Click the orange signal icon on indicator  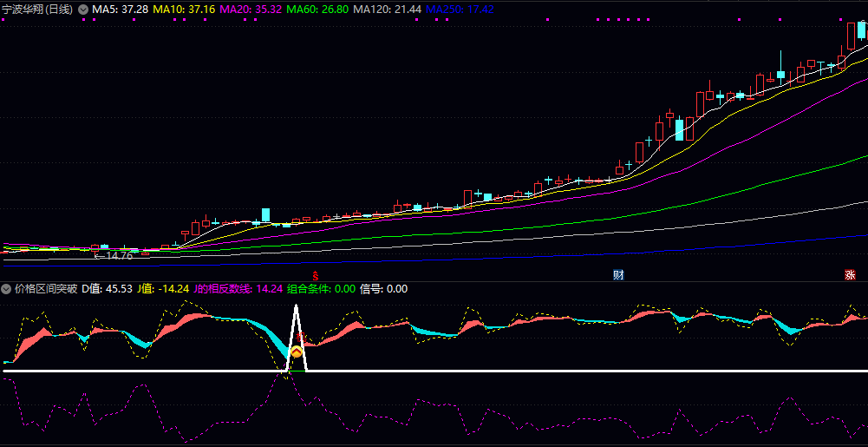pyautogui.click(x=297, y=352)
